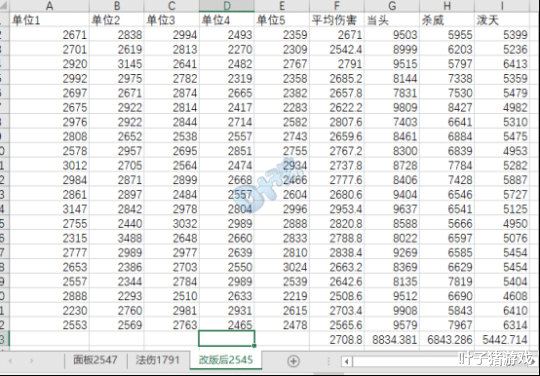Viewport: 540px width, 376px height.
Task: Click the 单位4 header cell
Action: 227,20
